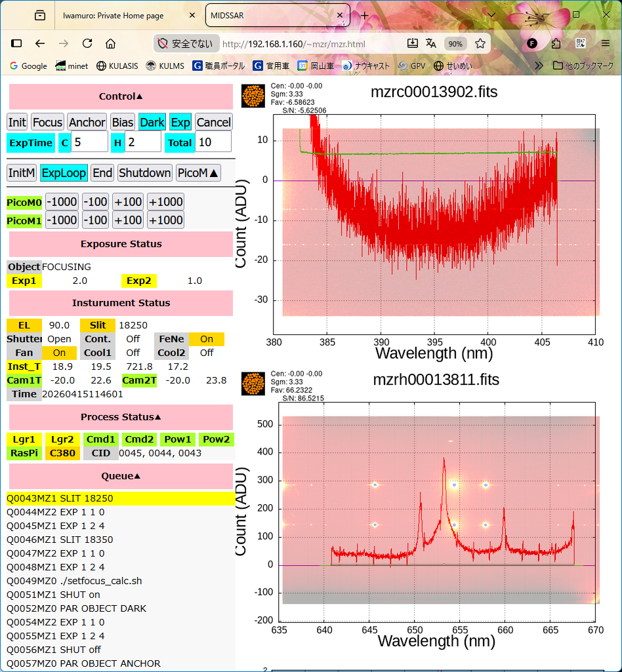The image size is (622, 672).
Task: Bookmark this page with star icon
Action: [x=480, y=43]
